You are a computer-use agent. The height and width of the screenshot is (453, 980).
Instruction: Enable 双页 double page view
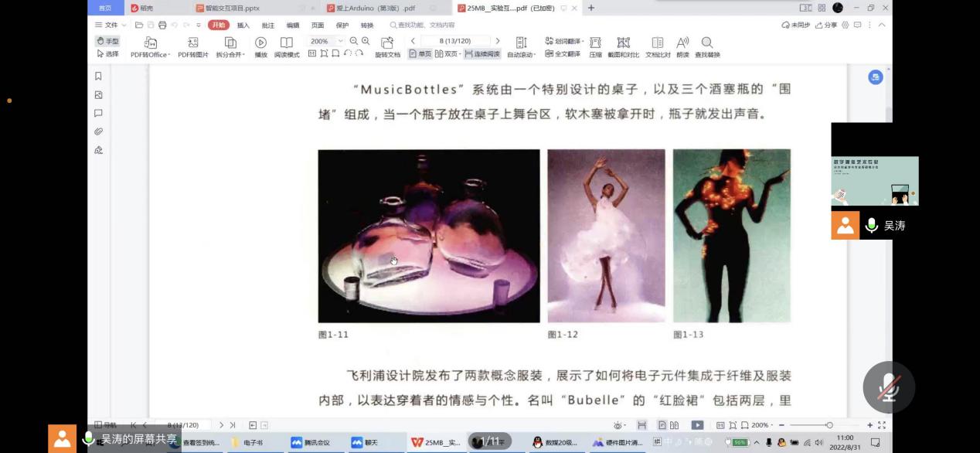(x=447, y=54)
